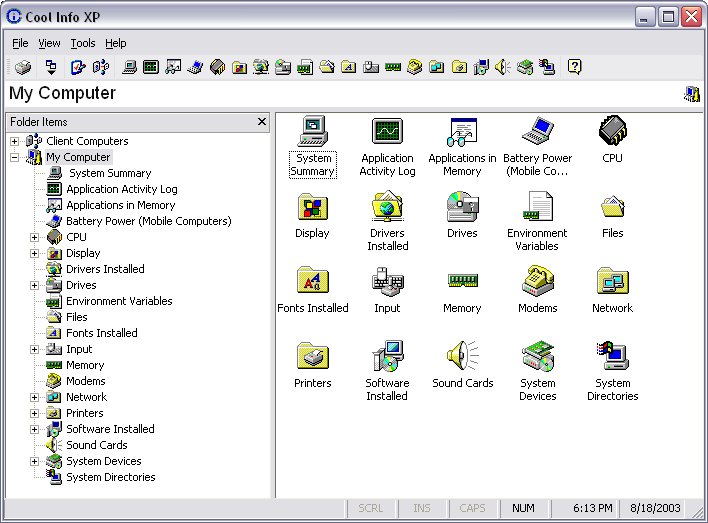The image size is (708, 523).
Task: Select the large System Devices icon
Action: pos(537,356)
